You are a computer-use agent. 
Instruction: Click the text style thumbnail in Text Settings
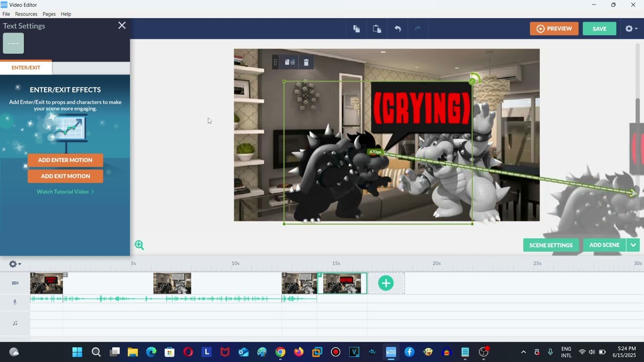[14, 43]
